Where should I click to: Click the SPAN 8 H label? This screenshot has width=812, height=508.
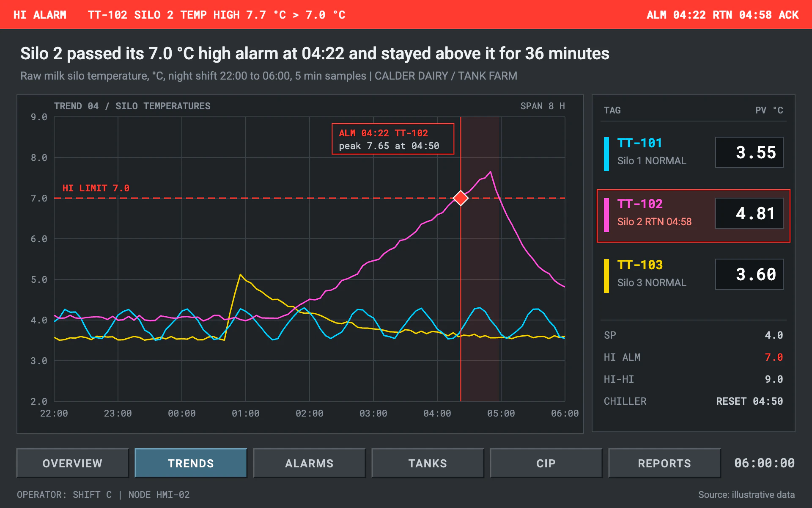click(543, 106)
